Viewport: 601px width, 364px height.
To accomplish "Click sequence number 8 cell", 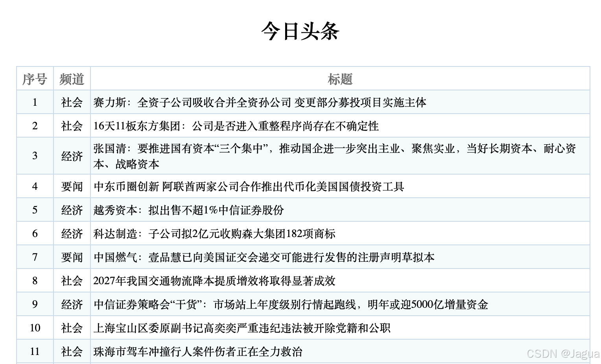I will [x=35, y=281].
